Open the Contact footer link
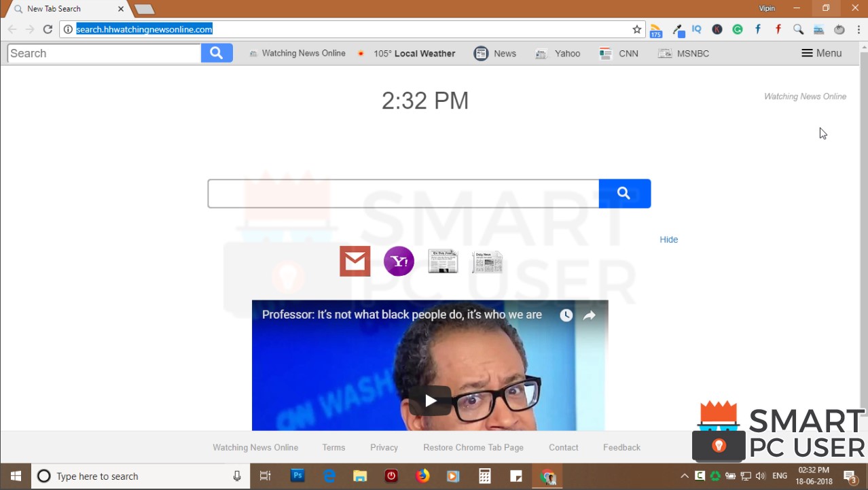The image size is (868, 490). (x=564, y=447)
